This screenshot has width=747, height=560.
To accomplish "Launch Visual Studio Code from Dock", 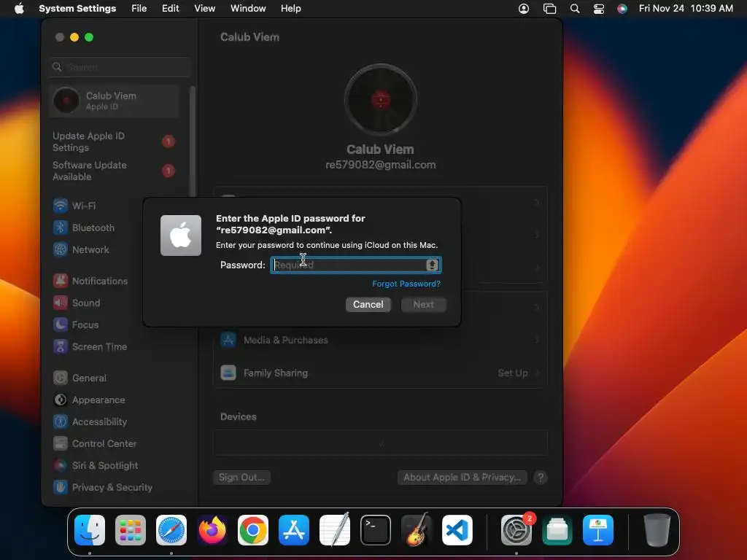I will (x=457, y=530).
